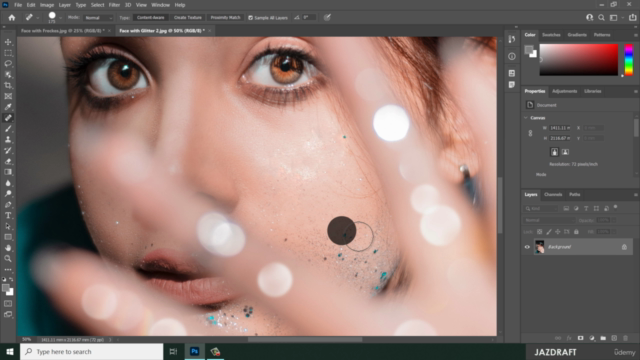Select the Eraser tool
Viewport: 640px width, 360px height.
8,161
